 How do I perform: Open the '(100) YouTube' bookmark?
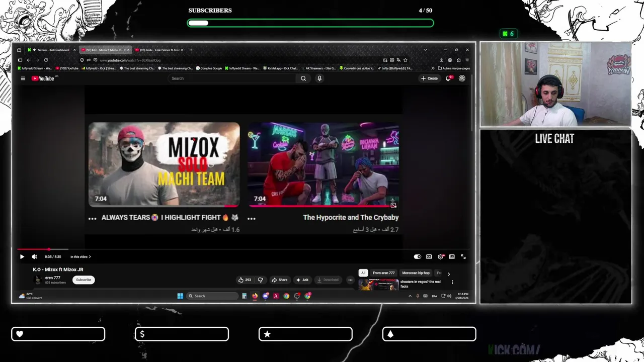click(67, 68)
